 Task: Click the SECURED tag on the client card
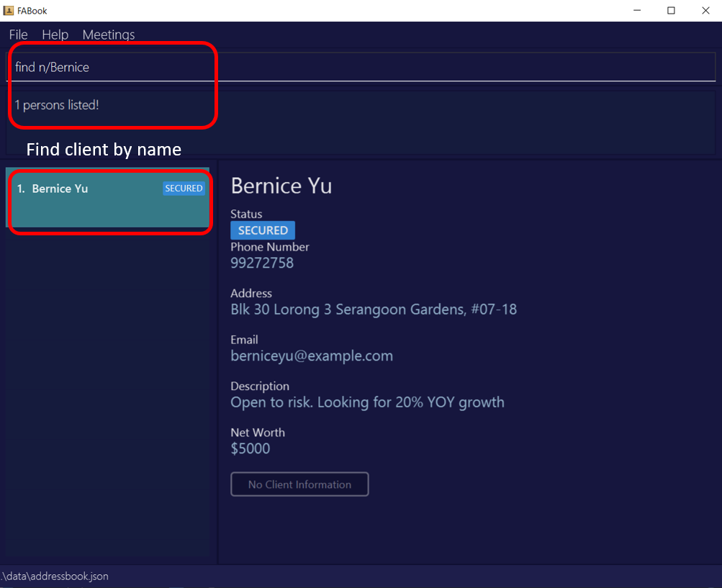point(184,189)
